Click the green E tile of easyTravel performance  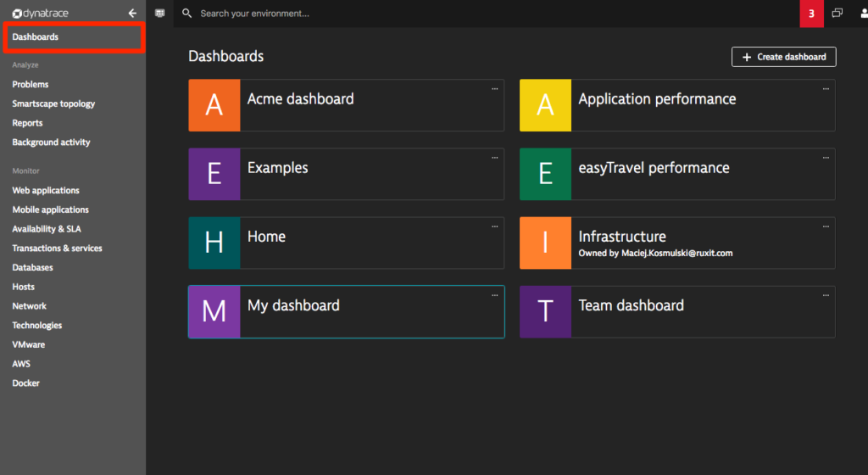545,174
